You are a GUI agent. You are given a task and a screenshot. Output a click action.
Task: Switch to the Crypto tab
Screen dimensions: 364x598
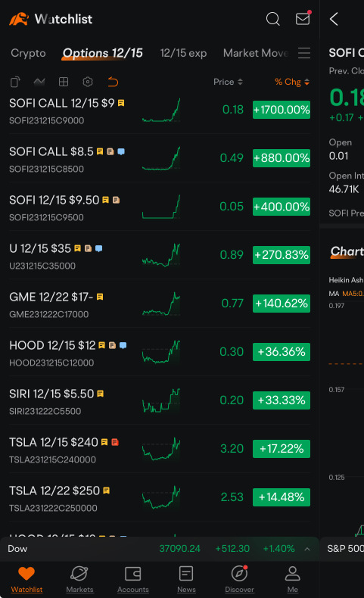28,53
